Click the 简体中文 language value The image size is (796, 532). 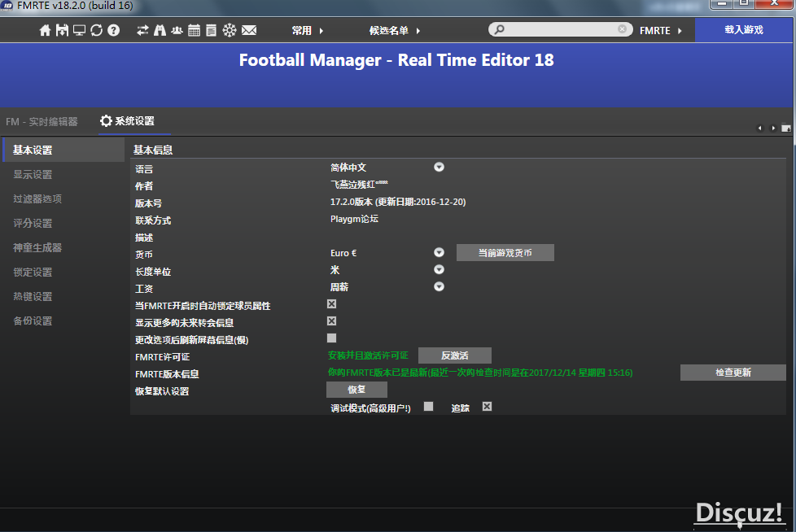[x=348, y=168]
